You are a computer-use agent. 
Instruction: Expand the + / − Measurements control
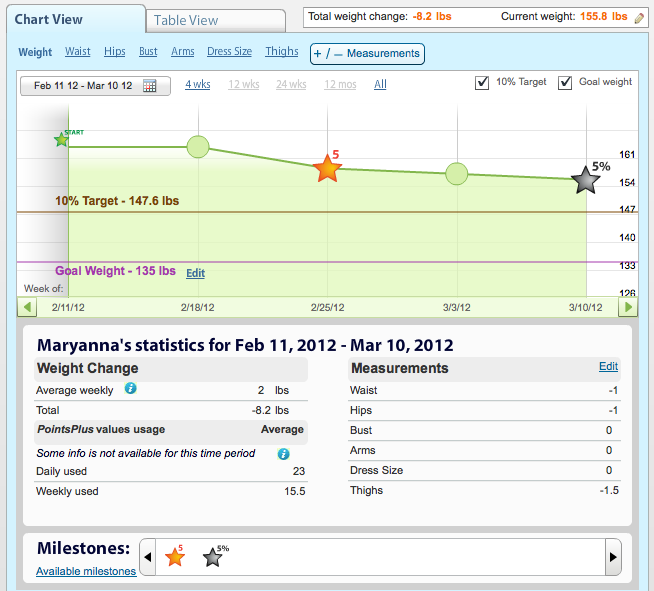coord(367,53)
